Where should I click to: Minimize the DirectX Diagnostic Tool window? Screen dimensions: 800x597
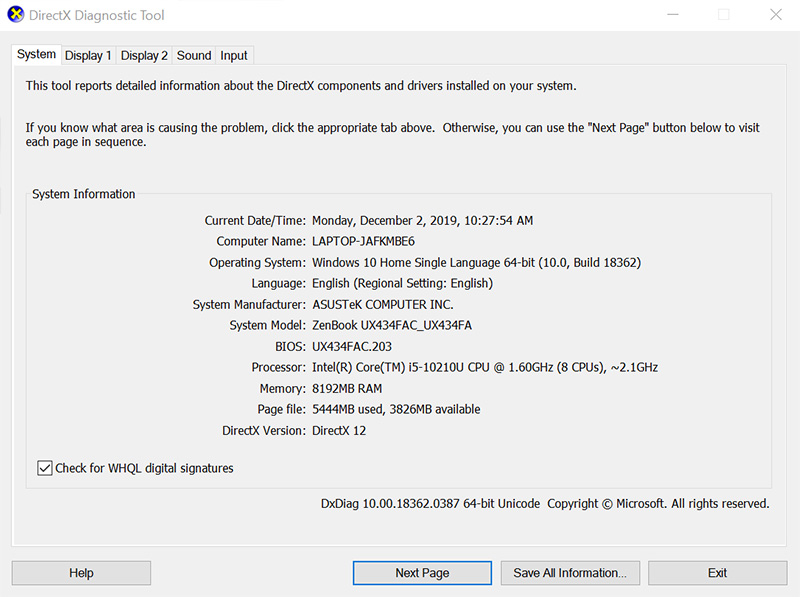[x=671, y=15]
